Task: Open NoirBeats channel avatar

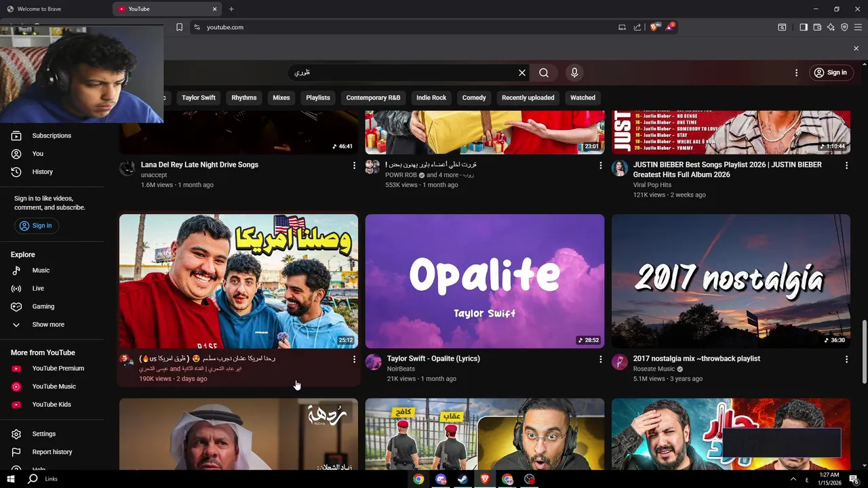Action: (x=374, y=362)
